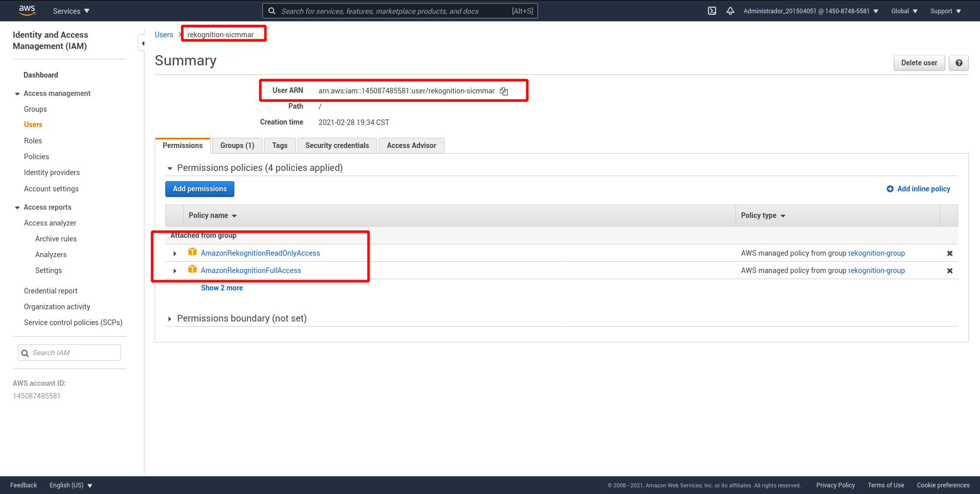Open the AmazonRekognitionReadOnlyAccess policy link

pos(260,253)
